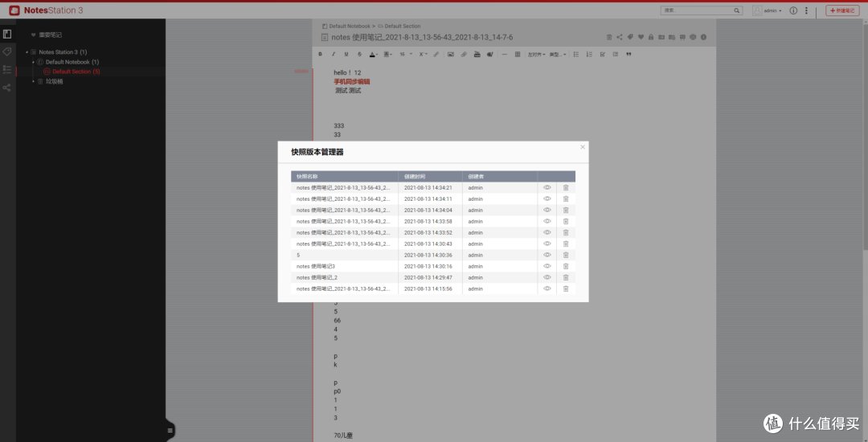Click the 新增笔记 new note button

tap(842, 10)
